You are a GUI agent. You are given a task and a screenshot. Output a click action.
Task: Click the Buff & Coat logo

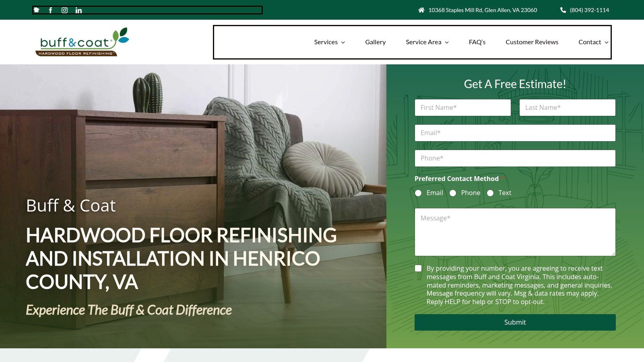coord(82,42)
